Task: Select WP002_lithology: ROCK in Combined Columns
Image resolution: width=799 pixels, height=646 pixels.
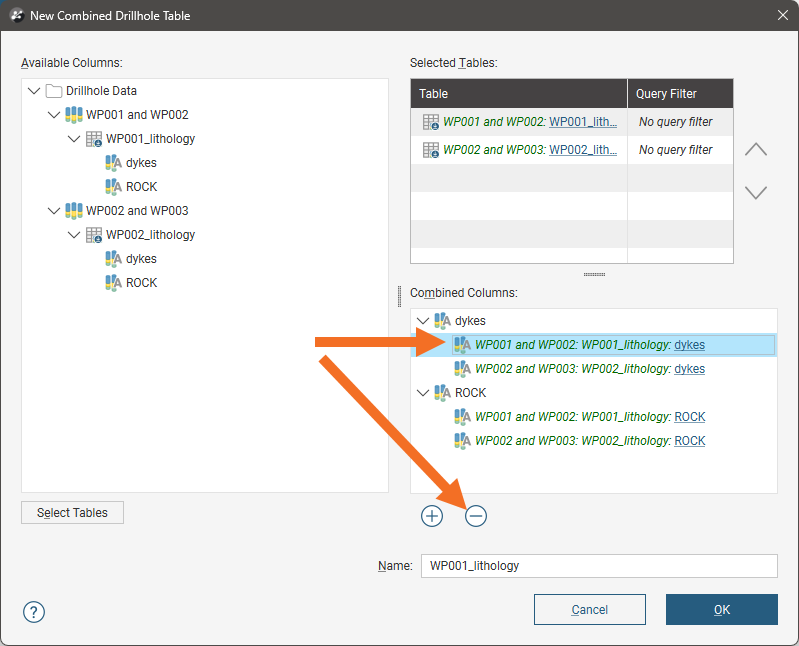Action: (x=589, y=441)
